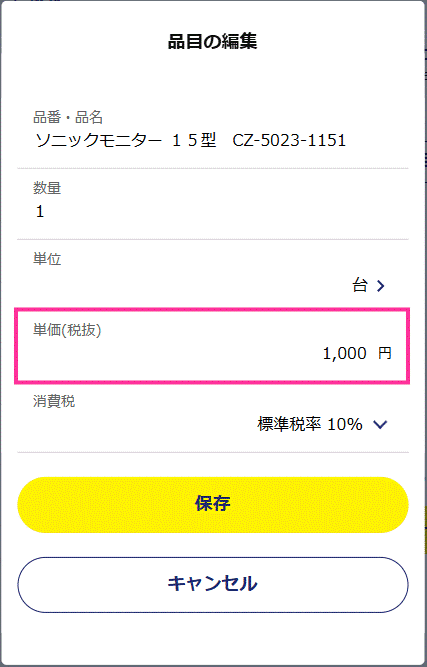Click the CZ-5023-1151 product code text
427x667 pixels.
(289, 140)
